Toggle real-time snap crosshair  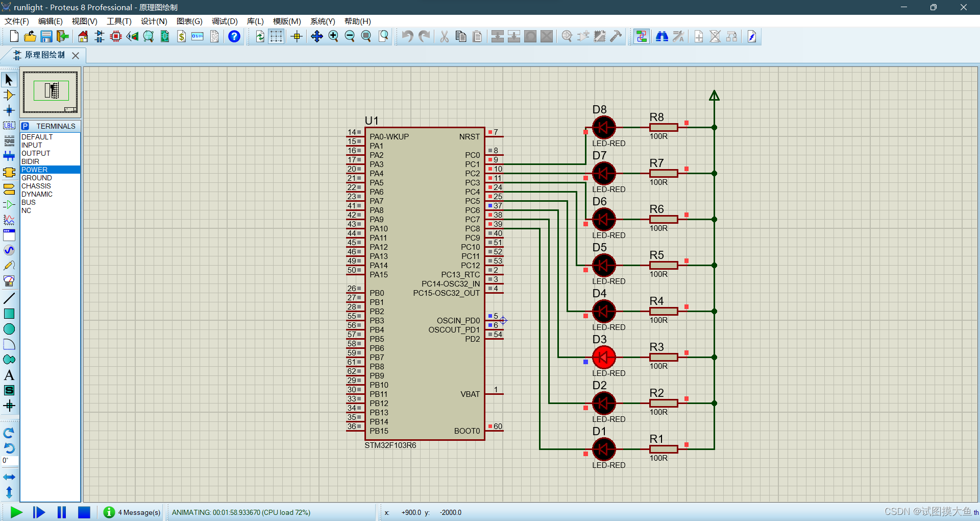[x=296, y=36]
